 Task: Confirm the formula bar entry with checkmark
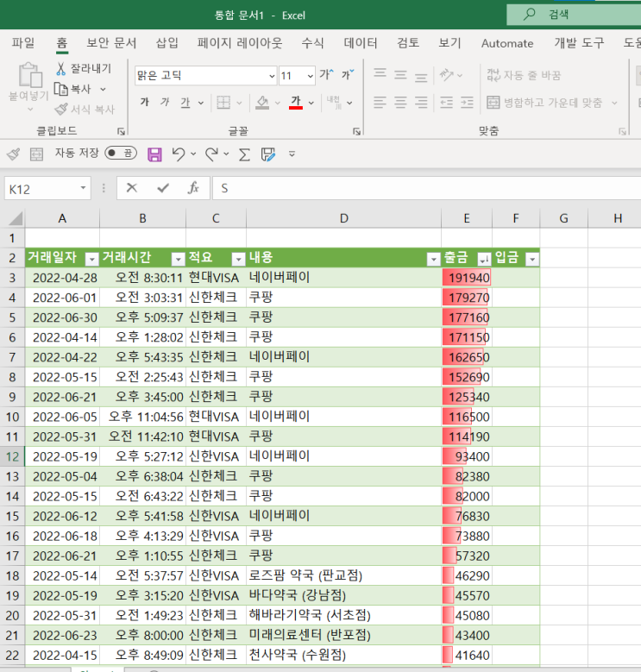tap(163, 188)
